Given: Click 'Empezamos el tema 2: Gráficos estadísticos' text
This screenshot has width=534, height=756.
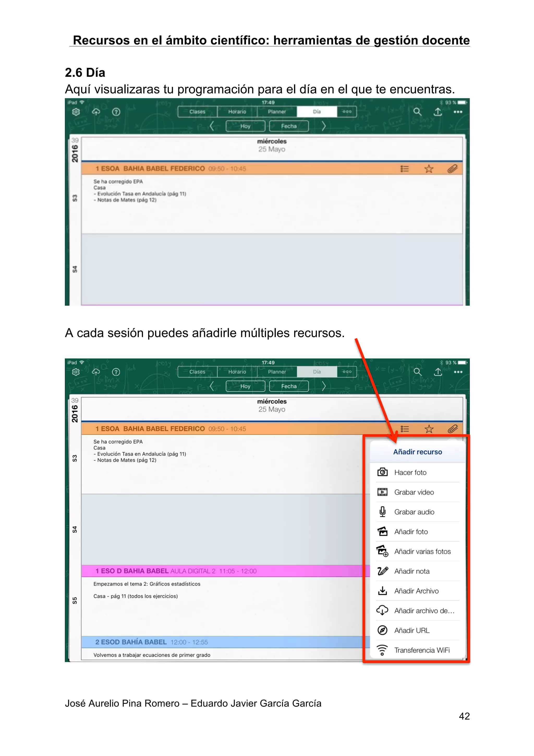Looking at the screenshot, I should 147,584.
